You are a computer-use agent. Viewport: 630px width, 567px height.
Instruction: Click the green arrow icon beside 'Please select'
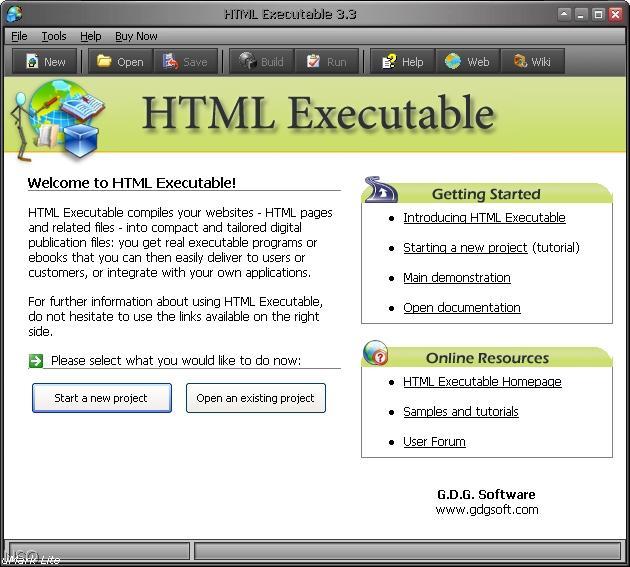pyautogui.click(x=36, y=360)
